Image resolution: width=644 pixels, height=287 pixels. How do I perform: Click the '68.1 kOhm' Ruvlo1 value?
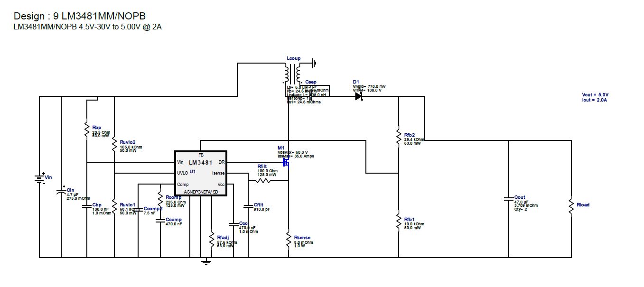(130, 210)
